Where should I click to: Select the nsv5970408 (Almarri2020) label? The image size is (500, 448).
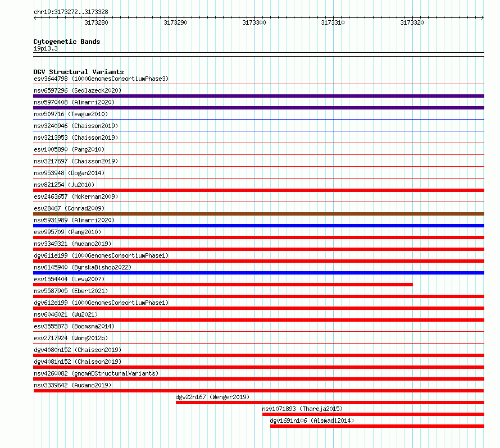coord(74,102)
